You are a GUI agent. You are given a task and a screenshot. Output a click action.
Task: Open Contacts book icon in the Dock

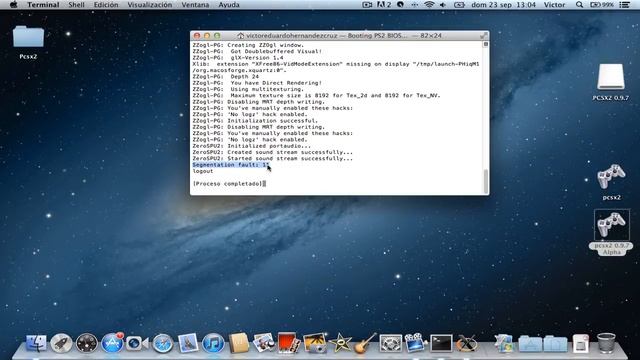(238, 343)
